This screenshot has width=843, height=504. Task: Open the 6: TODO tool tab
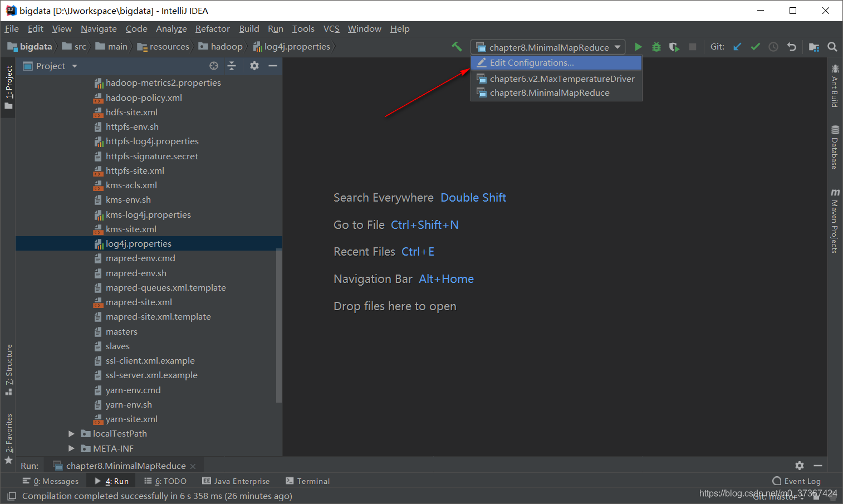point(165,481)
